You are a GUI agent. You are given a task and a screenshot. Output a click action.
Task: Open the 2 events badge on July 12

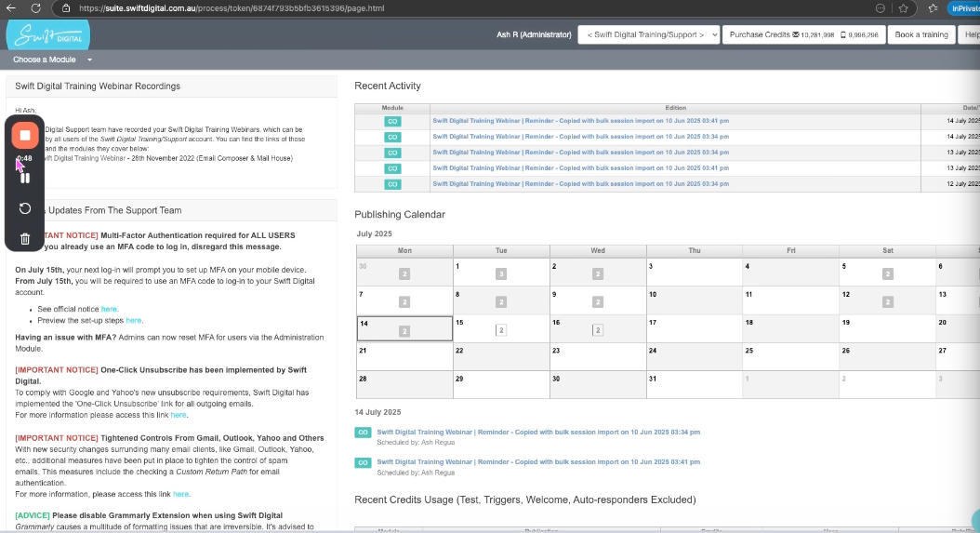[888, 302]
